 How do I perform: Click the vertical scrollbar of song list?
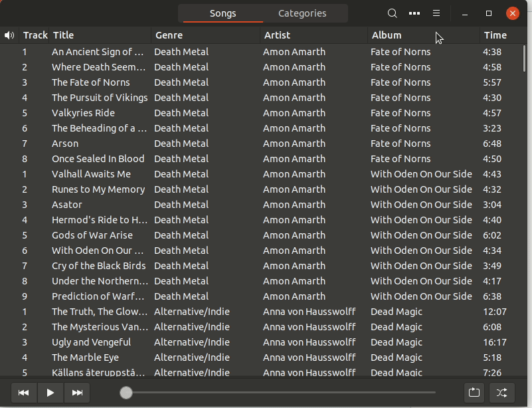click(524, 58)
